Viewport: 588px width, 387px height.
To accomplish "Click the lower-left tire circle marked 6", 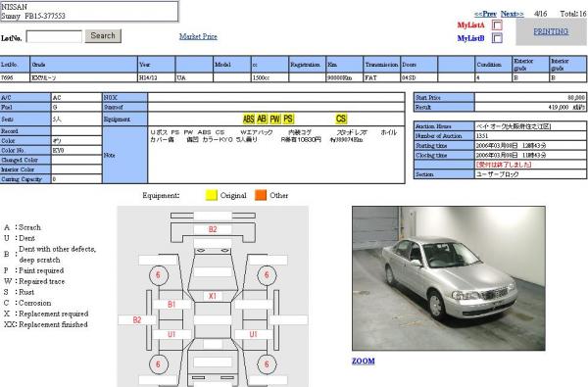I will tap(158, 364).
